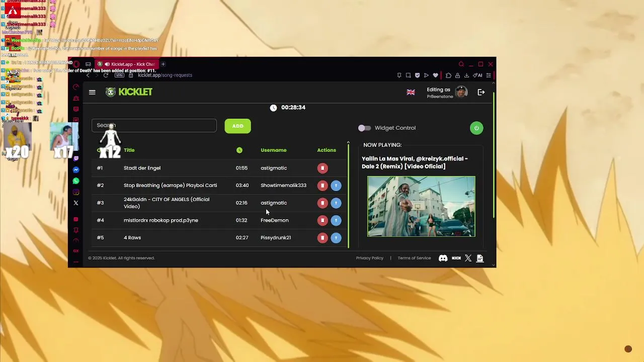
Task: Click username Pissydrunk21 in the list
Action: click(x=276, y=238)
